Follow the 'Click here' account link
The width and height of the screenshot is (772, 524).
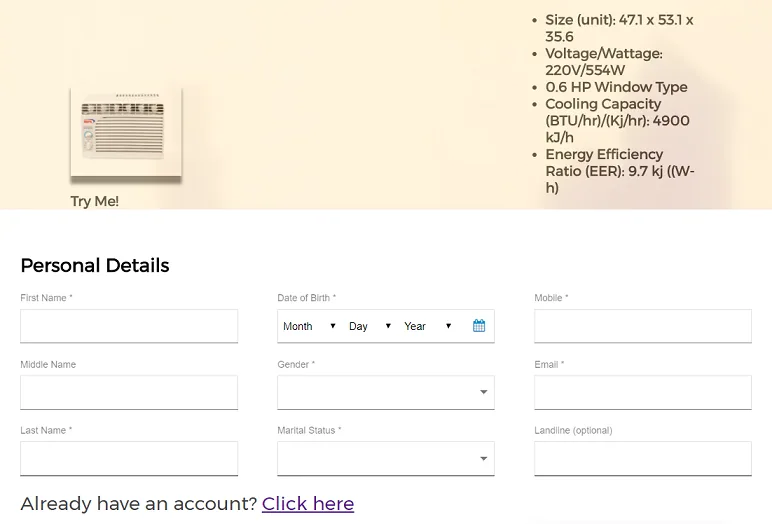(x=308, y=504)
